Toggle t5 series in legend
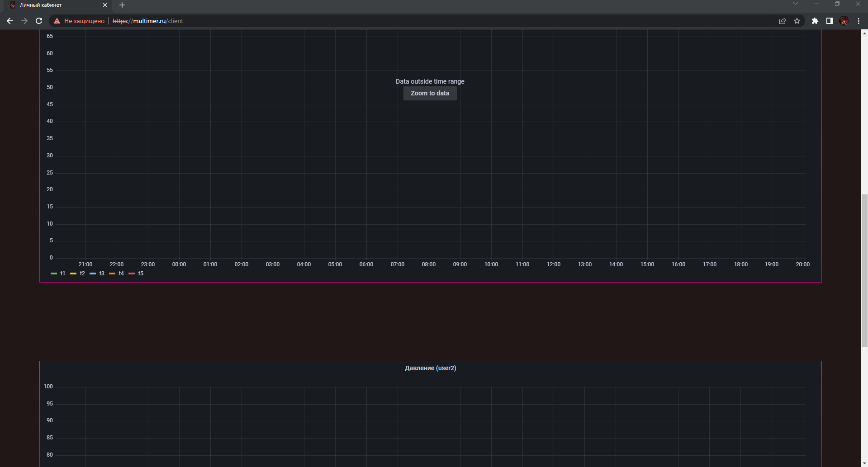The width and height of the screenshot is (868, 467). 136,274
